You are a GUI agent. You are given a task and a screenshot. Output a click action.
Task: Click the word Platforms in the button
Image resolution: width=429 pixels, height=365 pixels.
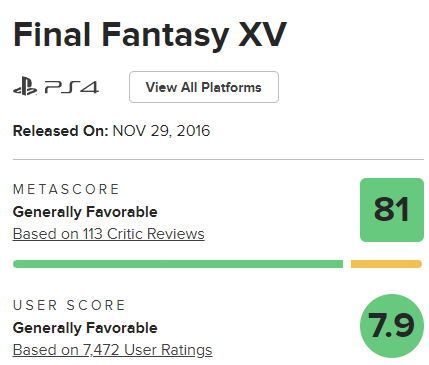[x=231, y=87]
